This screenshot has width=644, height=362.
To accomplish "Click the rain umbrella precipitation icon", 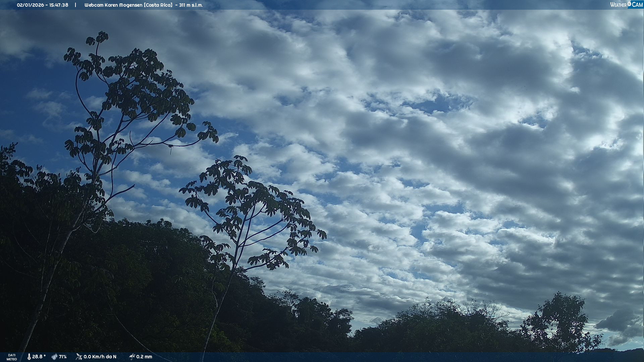I will [132, 357].
